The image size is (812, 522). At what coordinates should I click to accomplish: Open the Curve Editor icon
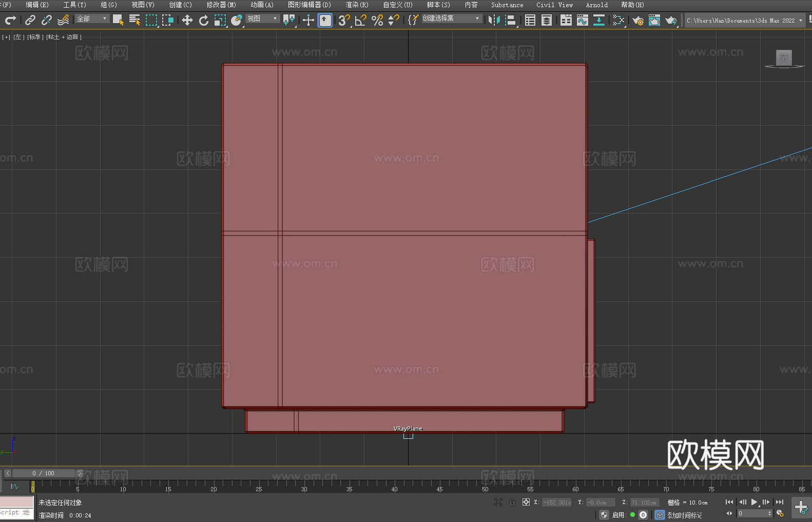[583, 20]
